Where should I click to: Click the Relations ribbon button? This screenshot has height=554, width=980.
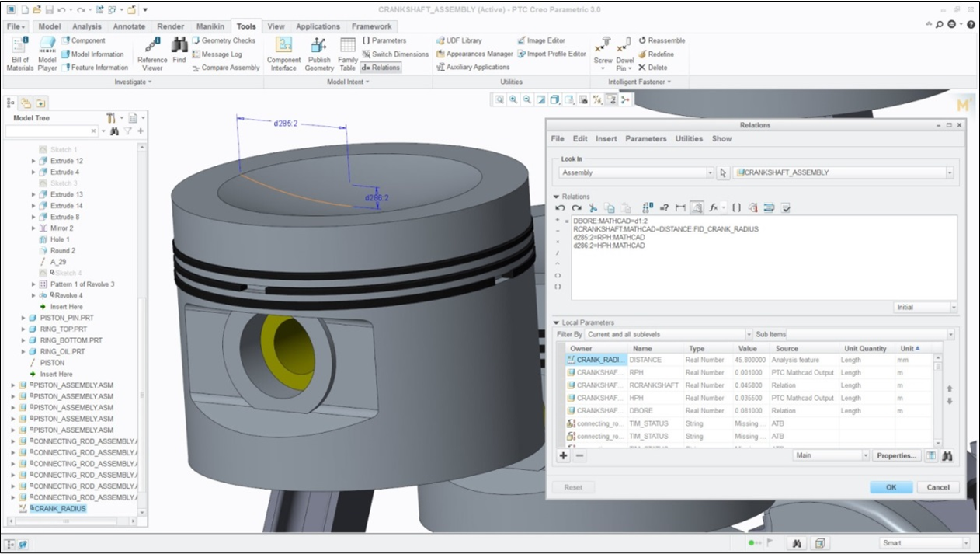click(x=381, y=68)
